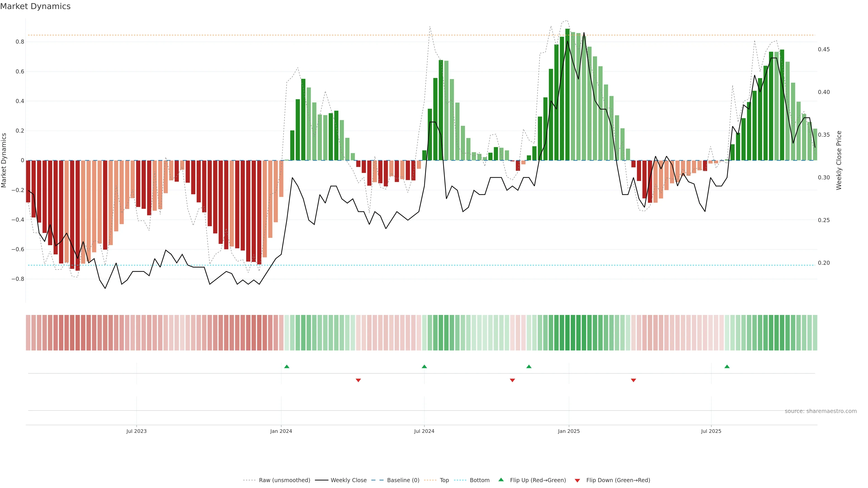Click the red Flip Down marker in spring 2025

[x=633, y=380]
